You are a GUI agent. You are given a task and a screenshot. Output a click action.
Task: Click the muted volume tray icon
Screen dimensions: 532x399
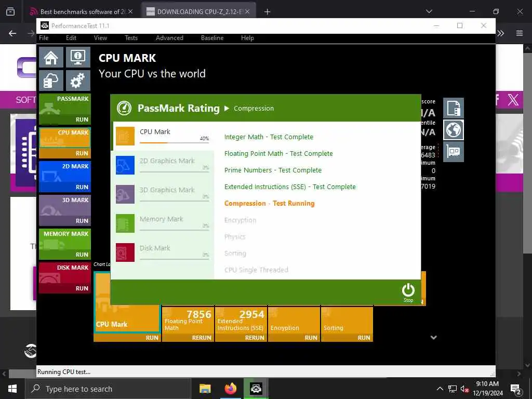coord(464,389)
